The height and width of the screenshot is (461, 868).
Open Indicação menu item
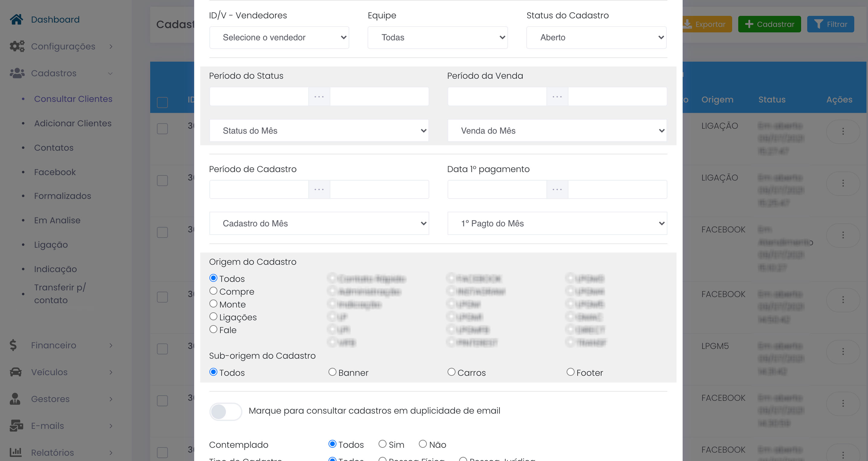[55, 269]
